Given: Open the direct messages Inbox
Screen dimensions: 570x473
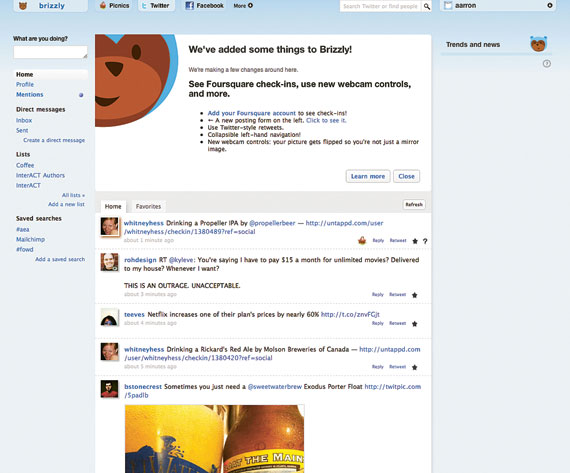Looking at the screenshot, I should pyautogui.click(x=24, y=120).
